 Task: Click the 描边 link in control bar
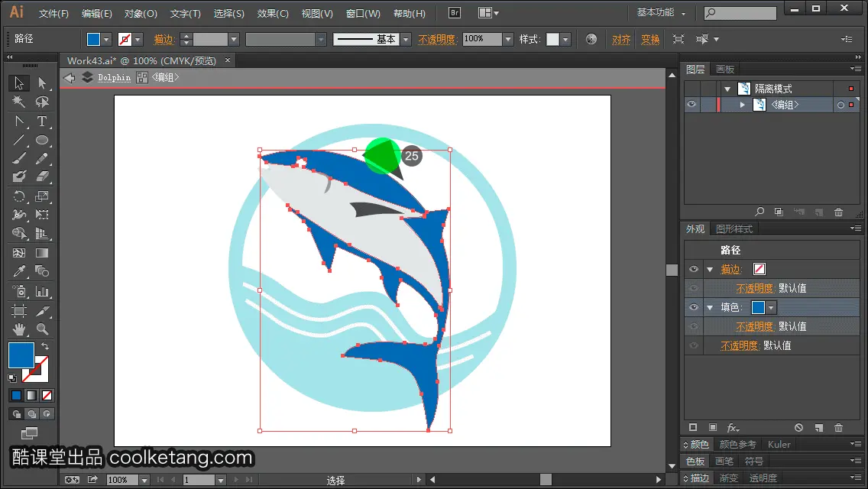point(164,39)
